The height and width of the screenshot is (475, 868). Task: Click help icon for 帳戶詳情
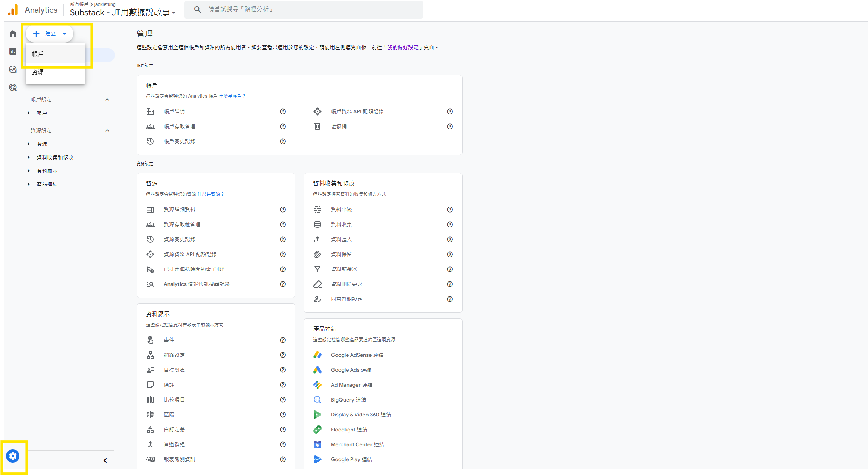pos(283,111)
